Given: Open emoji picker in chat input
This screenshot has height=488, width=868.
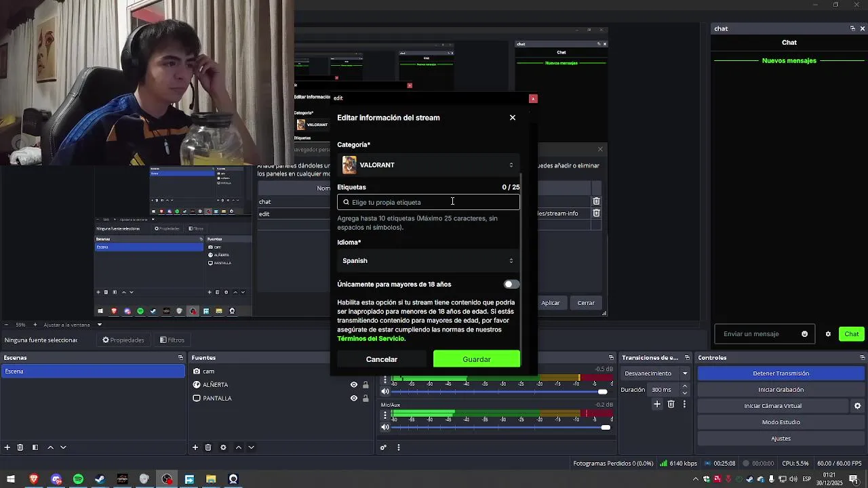Looking at the screenshot, I should 805,333.
